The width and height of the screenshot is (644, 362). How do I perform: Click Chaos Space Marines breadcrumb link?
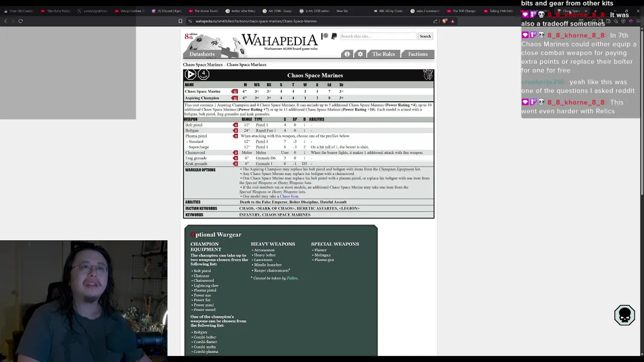(x=203, y=64)
